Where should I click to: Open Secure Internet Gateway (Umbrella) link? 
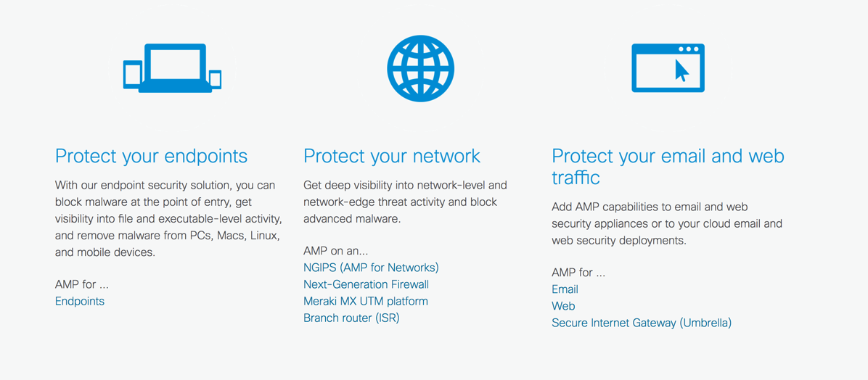coord(642,323)
